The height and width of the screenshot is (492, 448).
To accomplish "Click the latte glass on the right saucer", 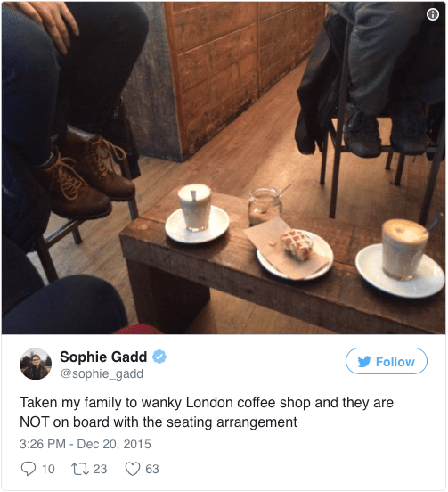I will 404,250.
